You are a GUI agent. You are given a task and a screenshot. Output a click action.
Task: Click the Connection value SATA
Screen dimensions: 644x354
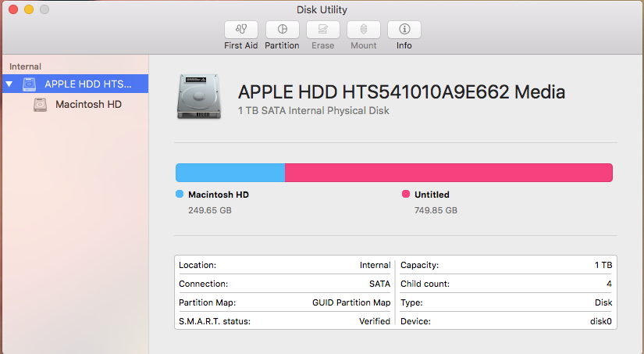coord(379,284)
